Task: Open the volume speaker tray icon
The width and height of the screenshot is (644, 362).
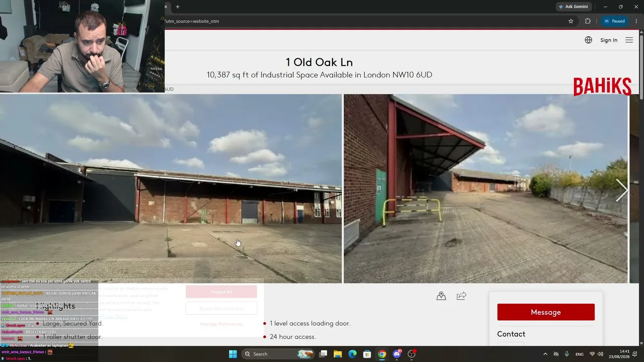Action: [600, 354]
